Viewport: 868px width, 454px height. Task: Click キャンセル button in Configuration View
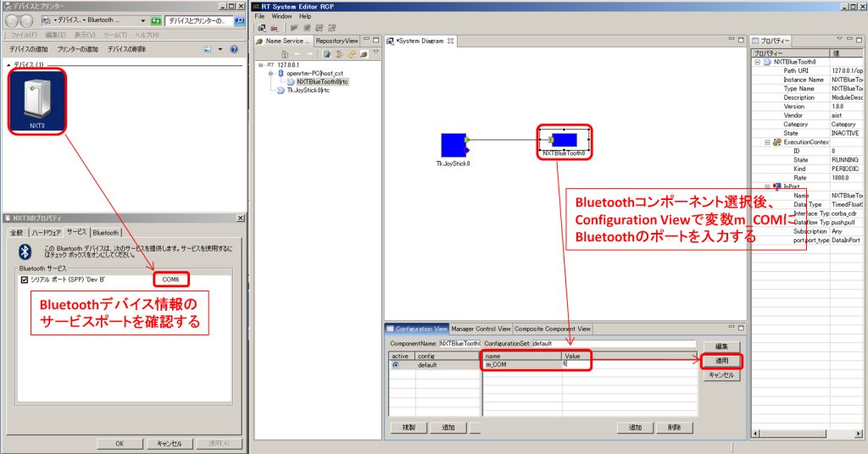click(721, 375)
